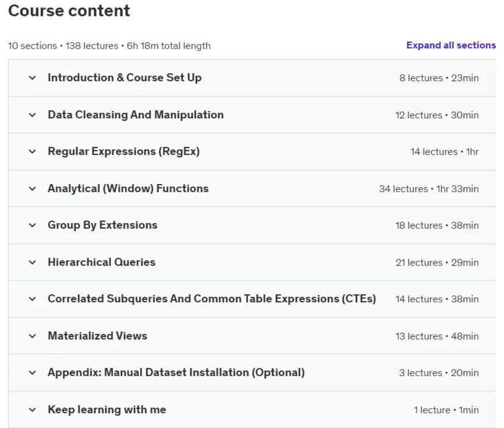Screen dimensions: 504x428
Task: Click Expand all sections link
Action: click(x=451, y=45)
